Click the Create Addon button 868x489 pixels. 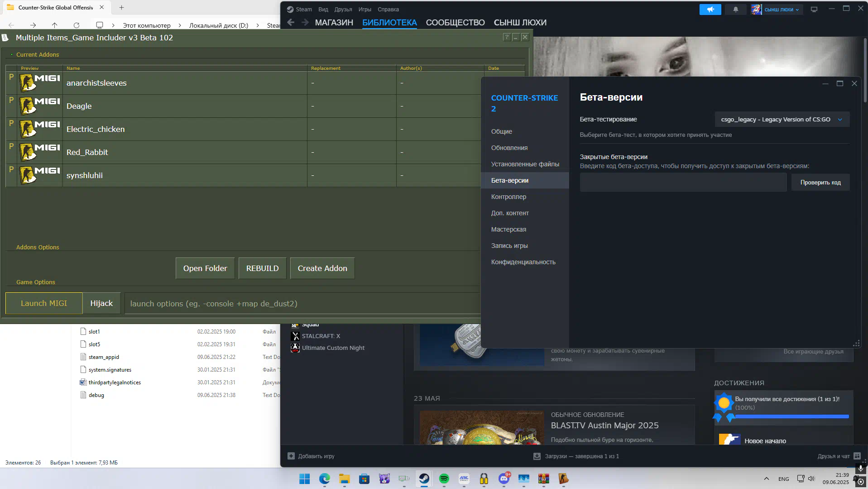coord(322,268)
